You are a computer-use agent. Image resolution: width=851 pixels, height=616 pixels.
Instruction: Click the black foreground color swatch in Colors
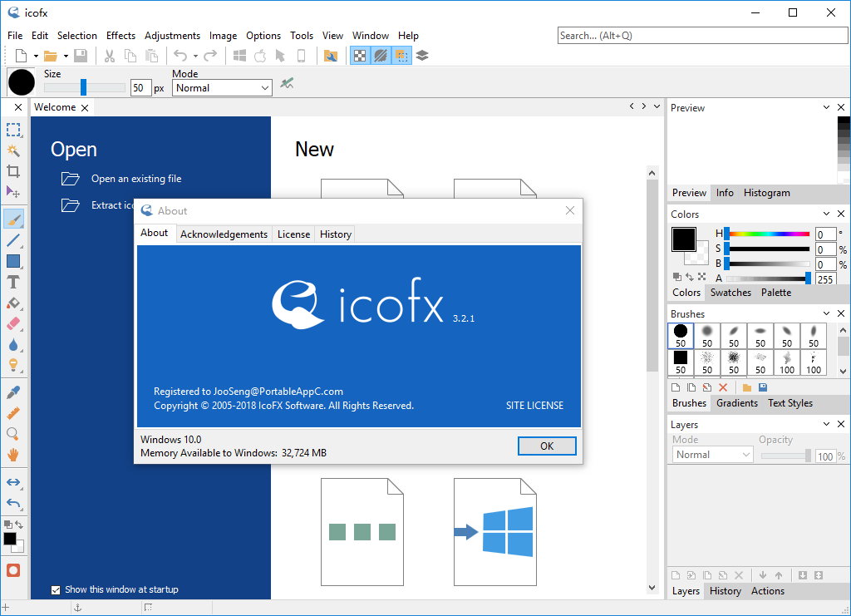coord(683,239)
